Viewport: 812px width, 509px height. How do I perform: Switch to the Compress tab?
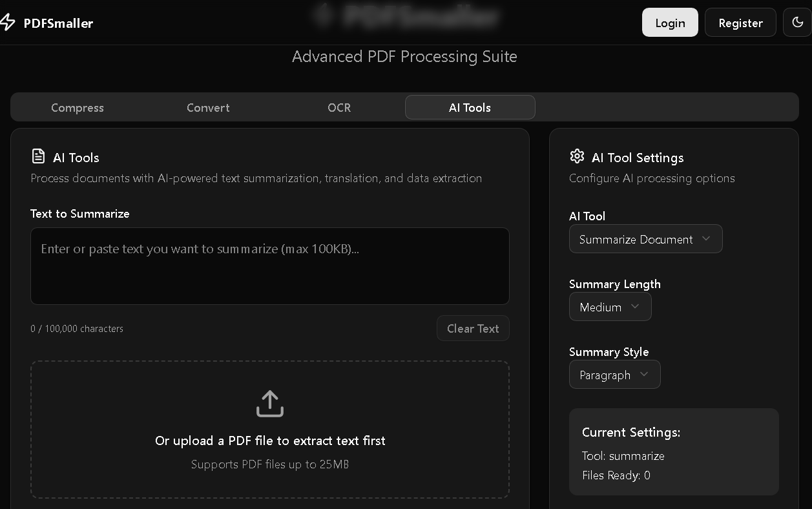pos(77,107)
